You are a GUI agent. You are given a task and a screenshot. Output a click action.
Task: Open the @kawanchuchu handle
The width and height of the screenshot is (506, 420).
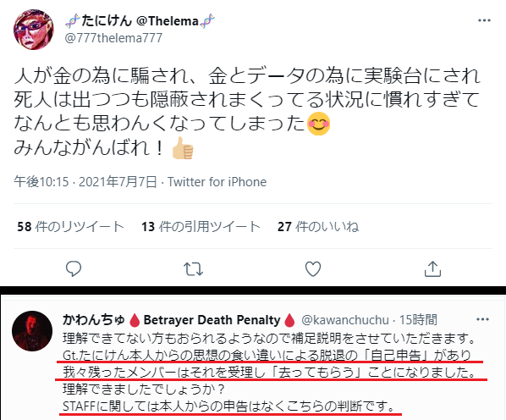click(345, 320)
